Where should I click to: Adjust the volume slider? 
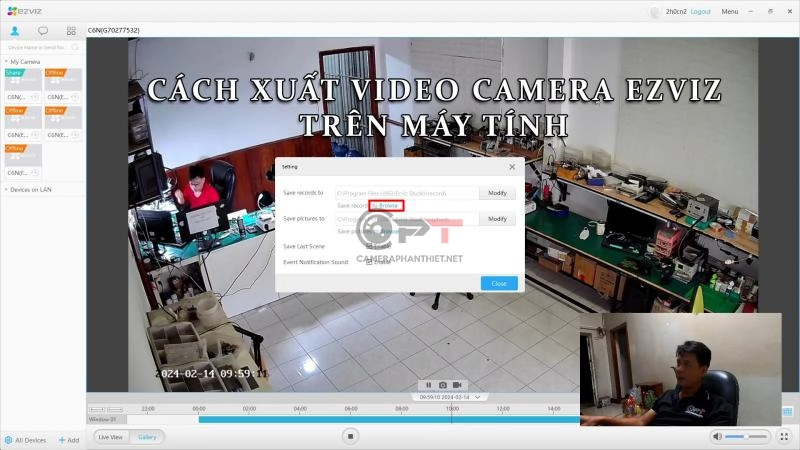746,436
